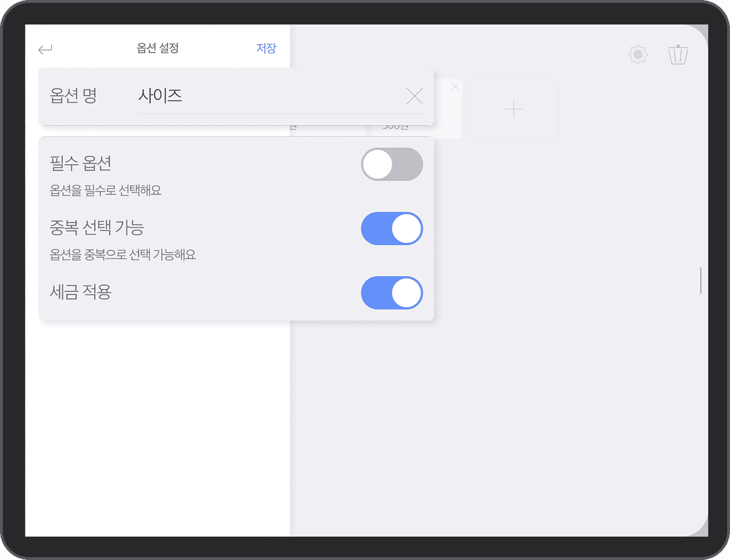Image resolution: width=730 pixels, height=560 pixels.
Task: Click the small × on the option card
Action: click(x=455, y=86)
